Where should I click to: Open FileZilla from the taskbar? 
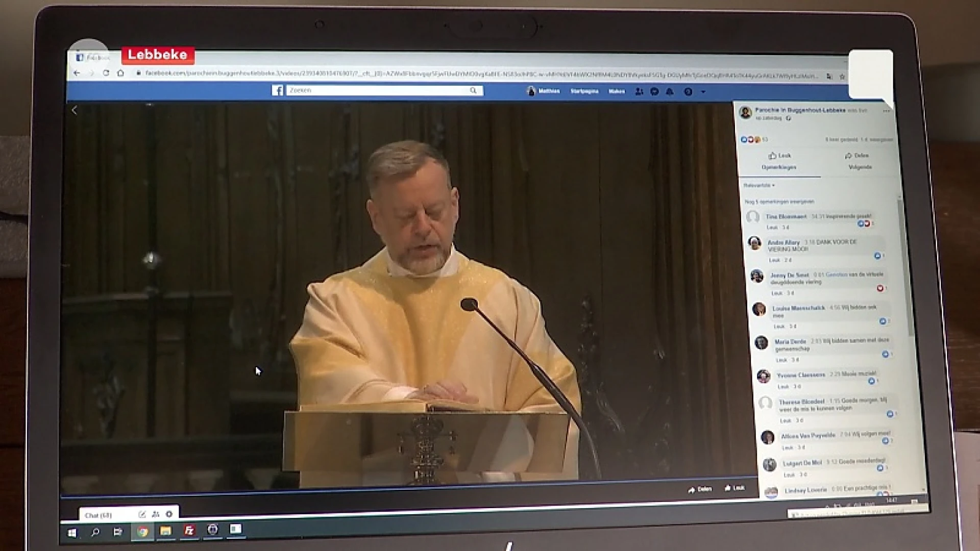click(189, 531)
